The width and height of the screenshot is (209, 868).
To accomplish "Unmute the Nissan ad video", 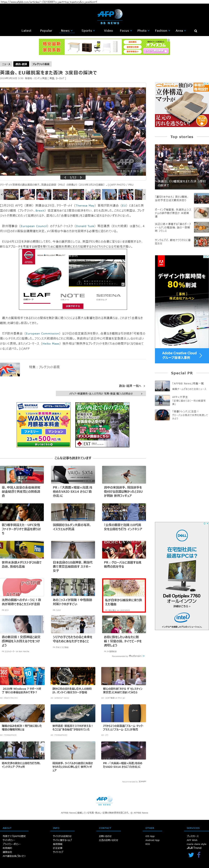I will coord(123,284).
